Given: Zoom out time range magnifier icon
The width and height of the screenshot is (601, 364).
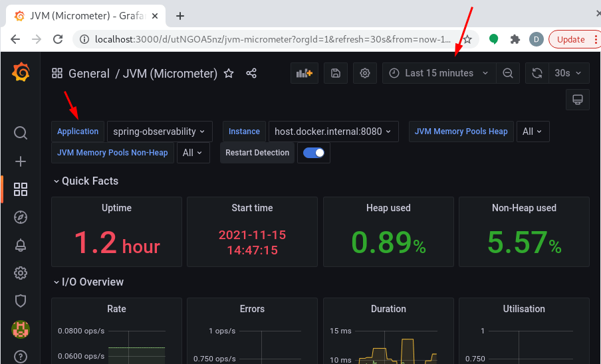Looking at the screenshot, I should point(508,73).
